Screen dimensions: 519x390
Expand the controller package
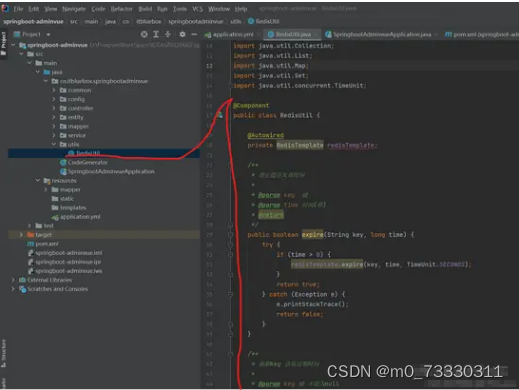point(54,108)
